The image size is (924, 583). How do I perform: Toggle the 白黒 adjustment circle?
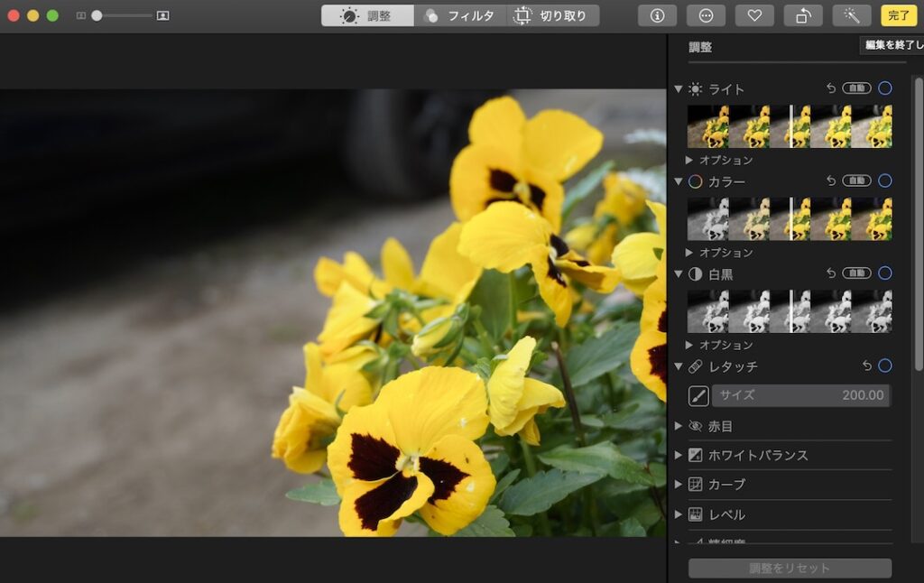884,273
